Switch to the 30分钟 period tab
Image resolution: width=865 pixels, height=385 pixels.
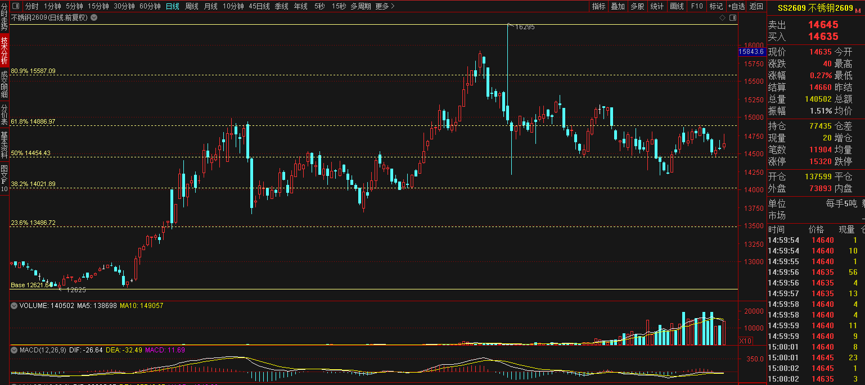(x=124, y=7)
